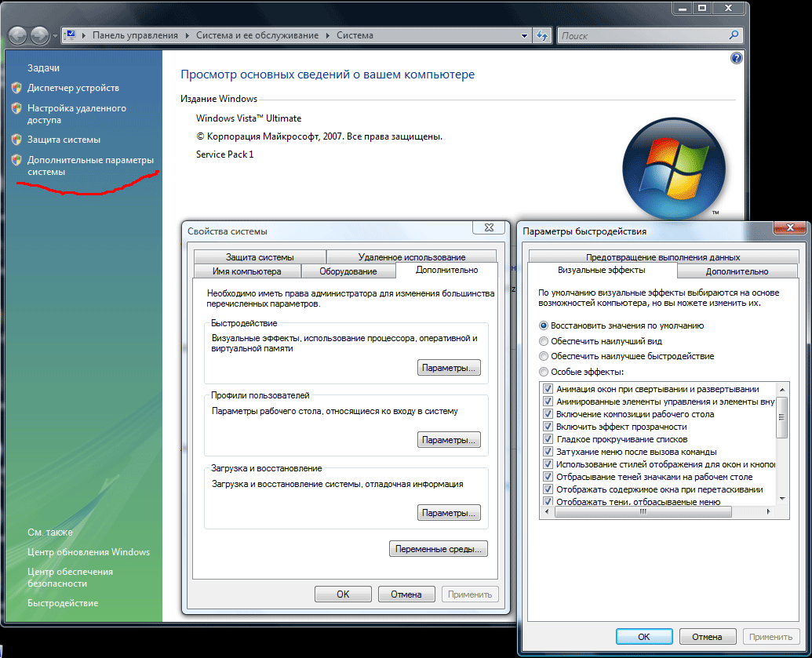Image resolution: width=812 pixels, height=658 pixels.
Task: Toggle Отображать содержимое окна при перетаскивании checkbox
Action: coord(548,489)
